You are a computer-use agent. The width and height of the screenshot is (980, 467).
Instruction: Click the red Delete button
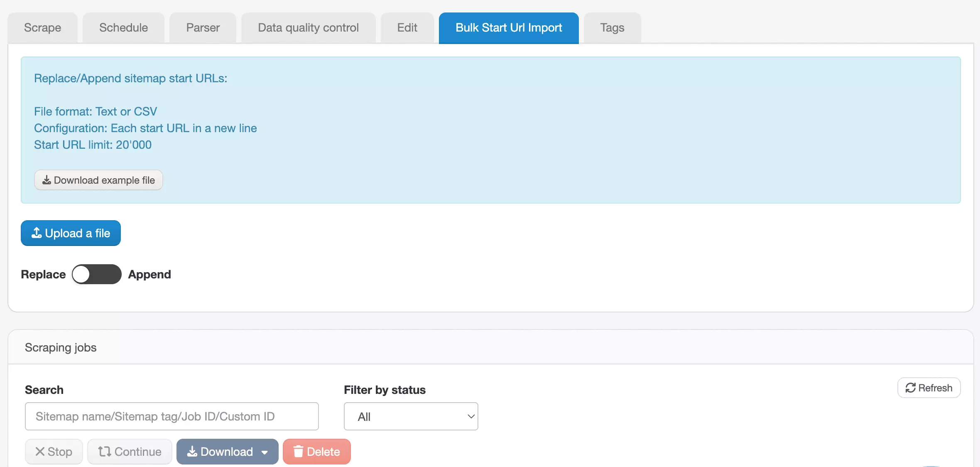[x=317, y=452]
